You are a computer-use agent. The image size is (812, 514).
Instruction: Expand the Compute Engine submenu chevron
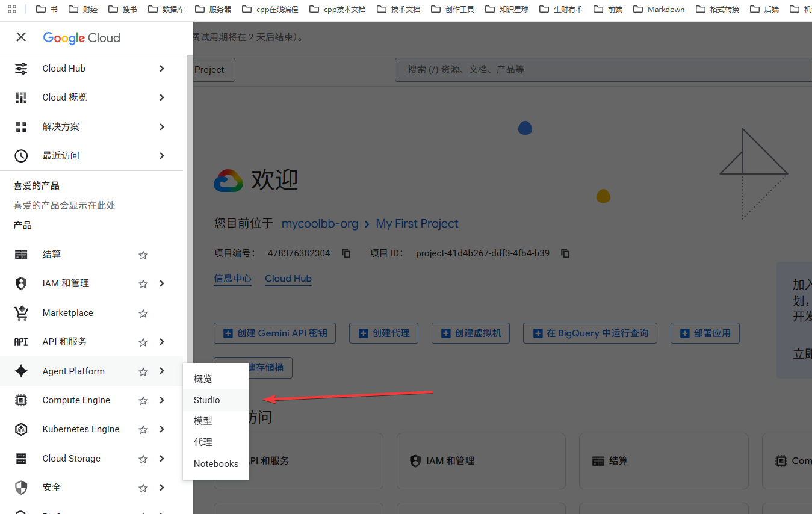pos(161,400)
